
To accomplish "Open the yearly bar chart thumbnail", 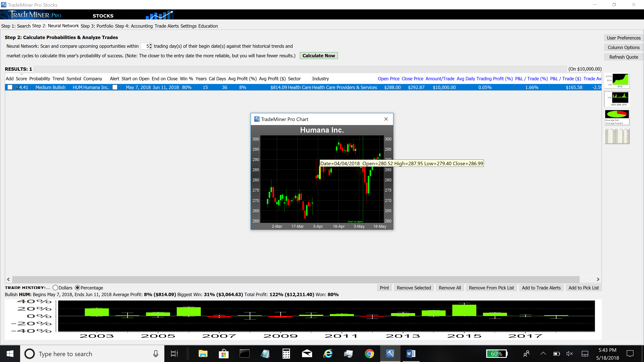I will pyautogui.click(x=617, y=99).
